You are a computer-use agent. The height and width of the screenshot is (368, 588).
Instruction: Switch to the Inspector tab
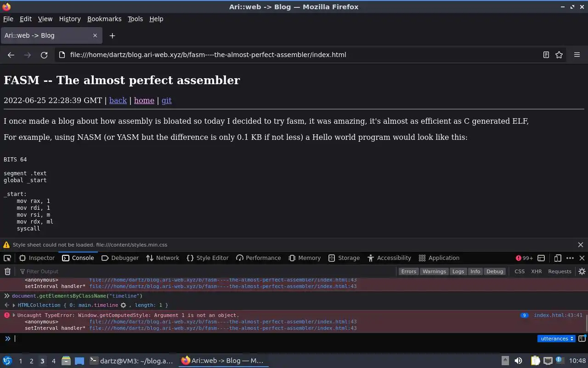37,258
